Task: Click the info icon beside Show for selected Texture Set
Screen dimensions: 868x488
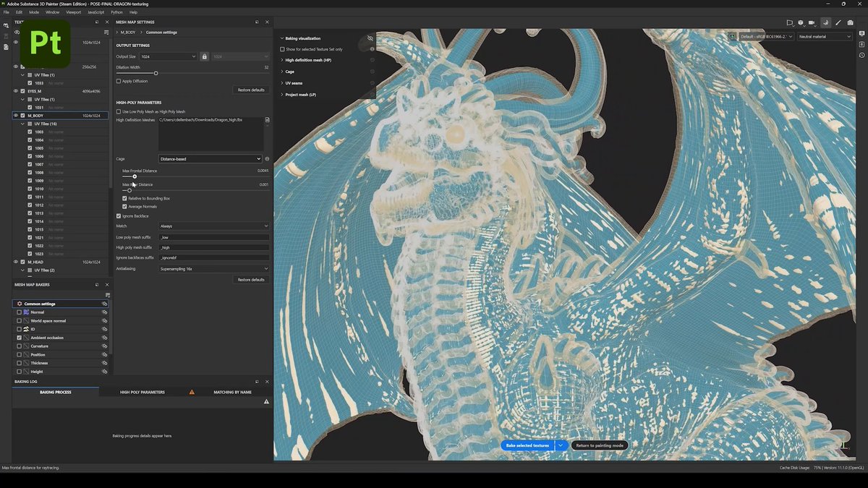Action: [x=372, y=49]
